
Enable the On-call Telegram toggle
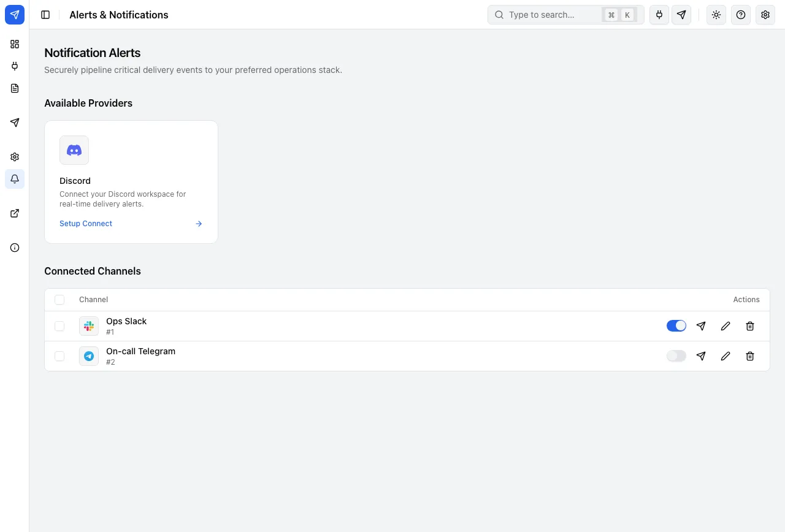coord(676,356)
